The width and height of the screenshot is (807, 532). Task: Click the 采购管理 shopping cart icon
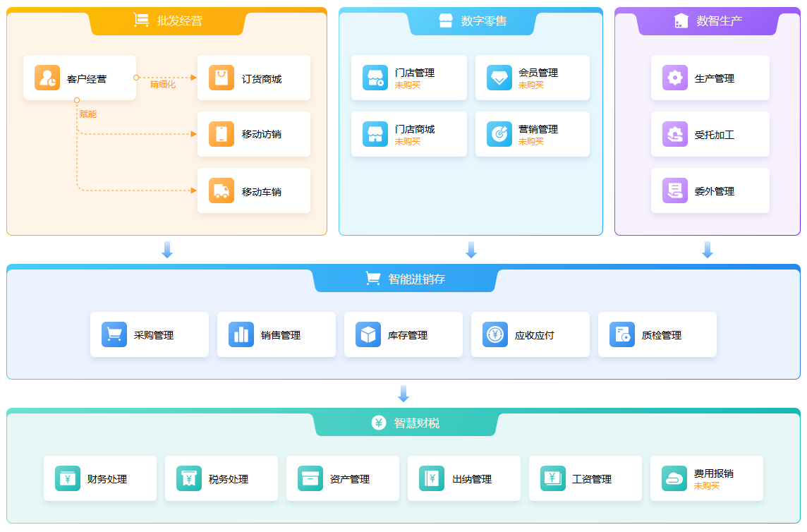coord(114,334)
